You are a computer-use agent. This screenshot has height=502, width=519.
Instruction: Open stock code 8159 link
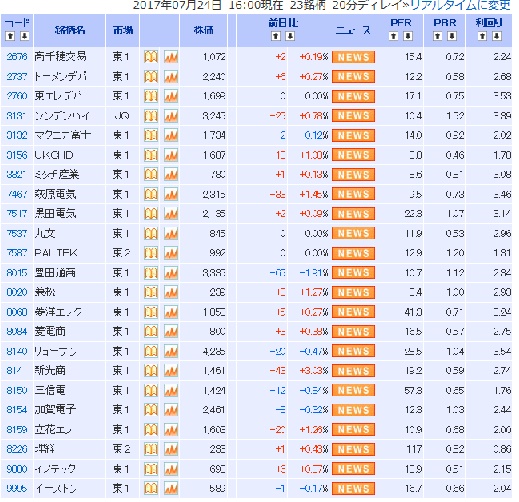[17, 430]
